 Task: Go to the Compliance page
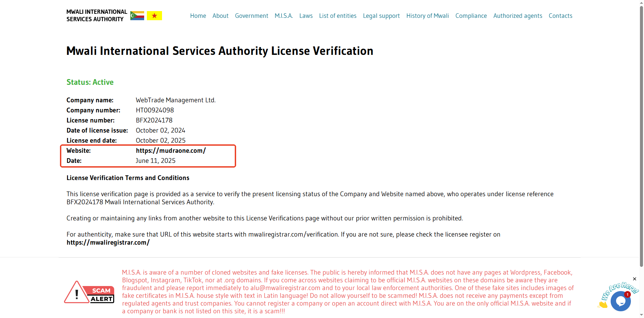[471, 16]
